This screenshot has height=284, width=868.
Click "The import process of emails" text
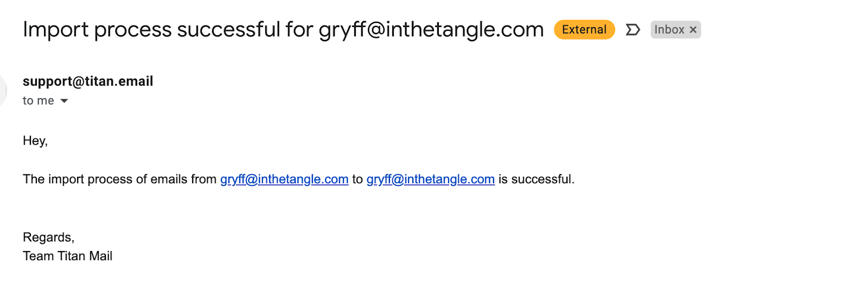click(98, 179)
